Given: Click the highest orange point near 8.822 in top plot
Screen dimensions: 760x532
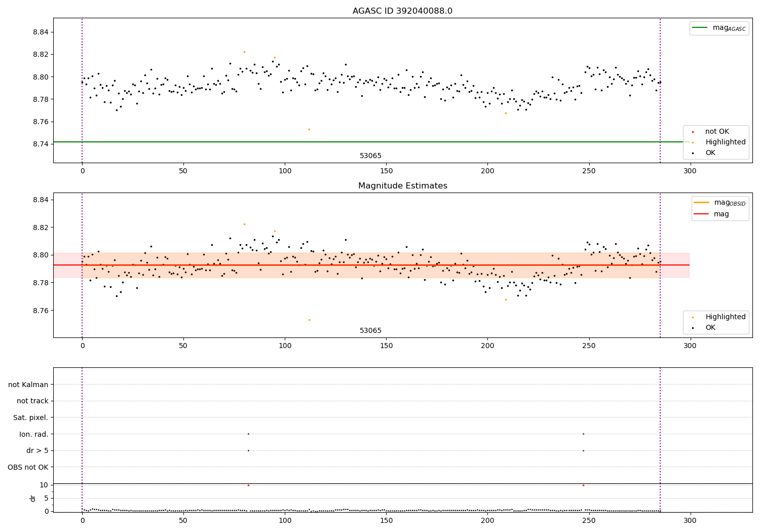Looking at the screenshot, I should coord(244,52).
